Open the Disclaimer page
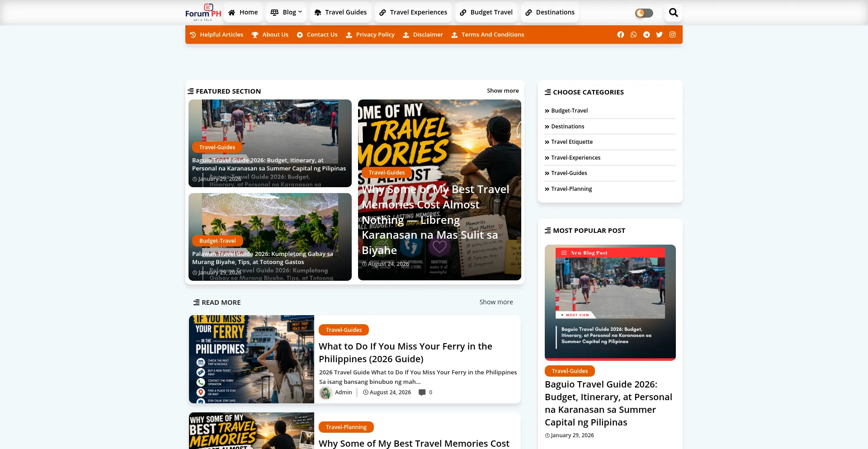 tap(423, 35)
